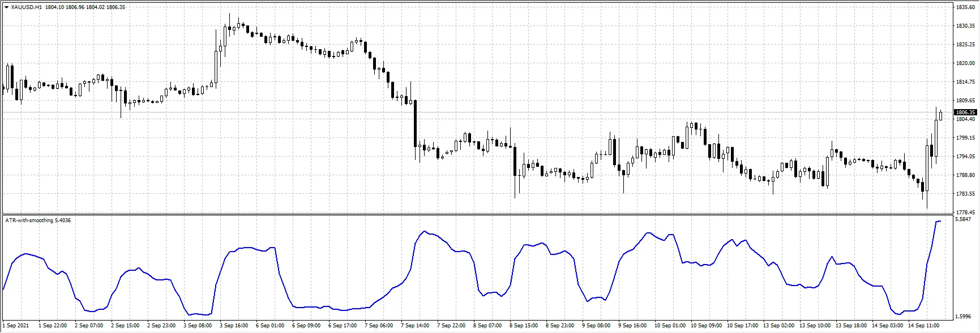Click the last white candle on the chart
This screenshot has width=980, height=333.
[940, 115]
